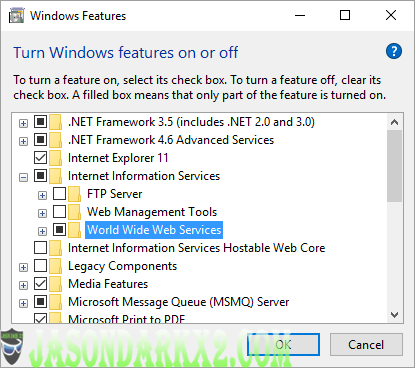The image size is (416, 368).
Task: Toggle the Web Management Tools checkbox
Action: point(59,211)
